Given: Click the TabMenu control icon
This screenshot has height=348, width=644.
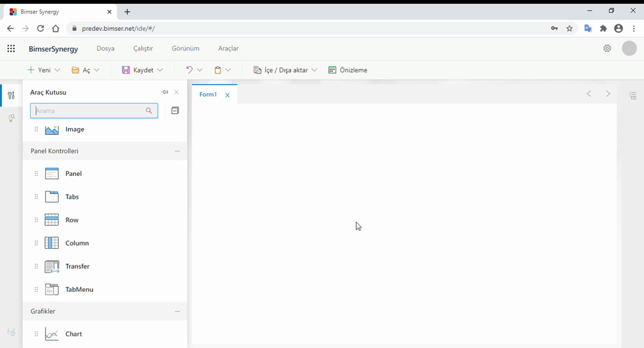Looking at the screenshot, I should point(52,289).
